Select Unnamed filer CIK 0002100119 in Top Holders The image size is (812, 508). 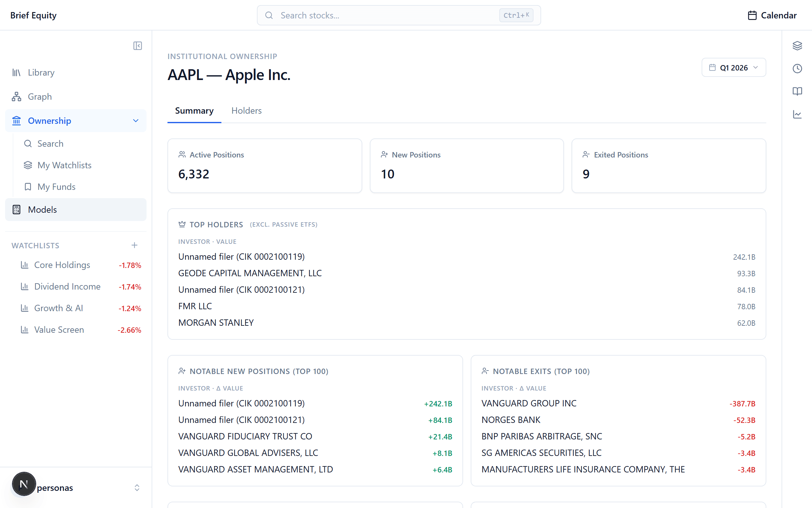pyautogui.click(x=467, y=257)
